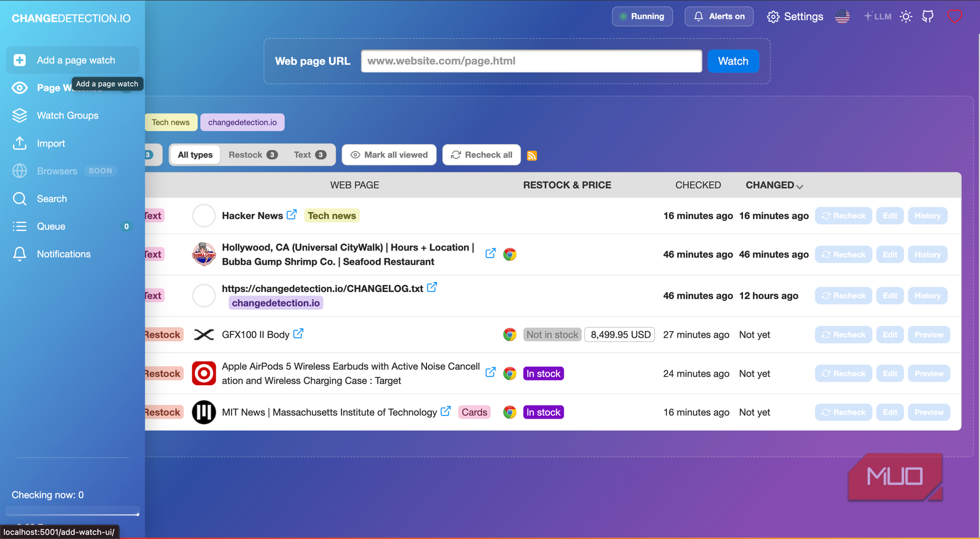Open the GitHub icon in header

click(928, 17)
